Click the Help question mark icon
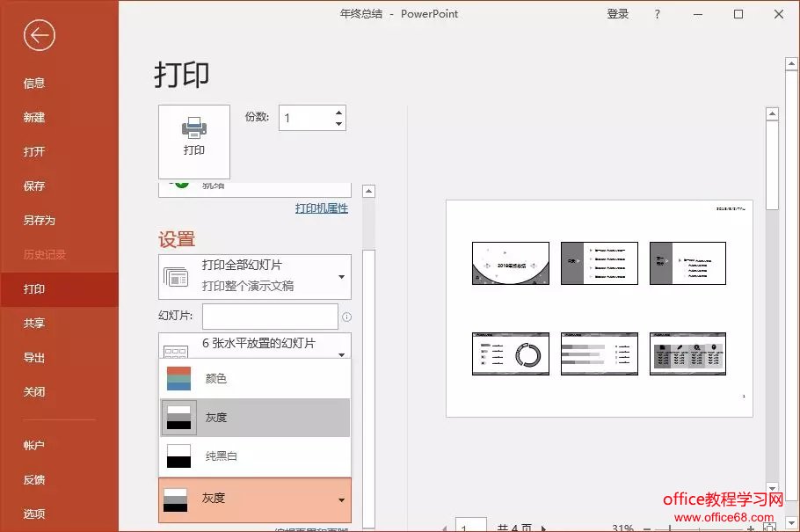The height and width of the screenshot is (532, 800). point(657,14)
